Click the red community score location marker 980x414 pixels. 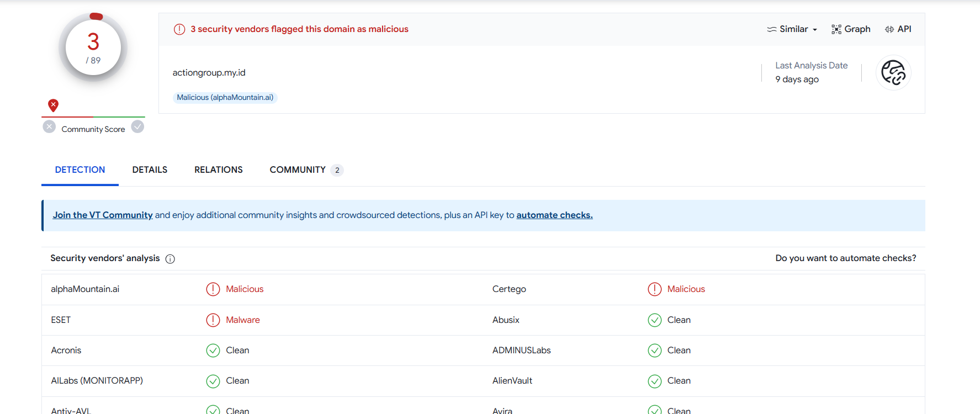pos(53,105)
